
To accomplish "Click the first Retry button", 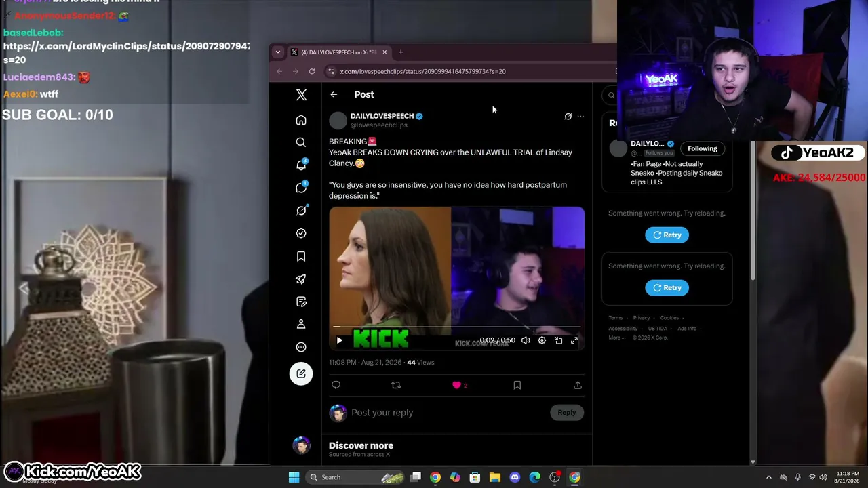I will point(667,235).
